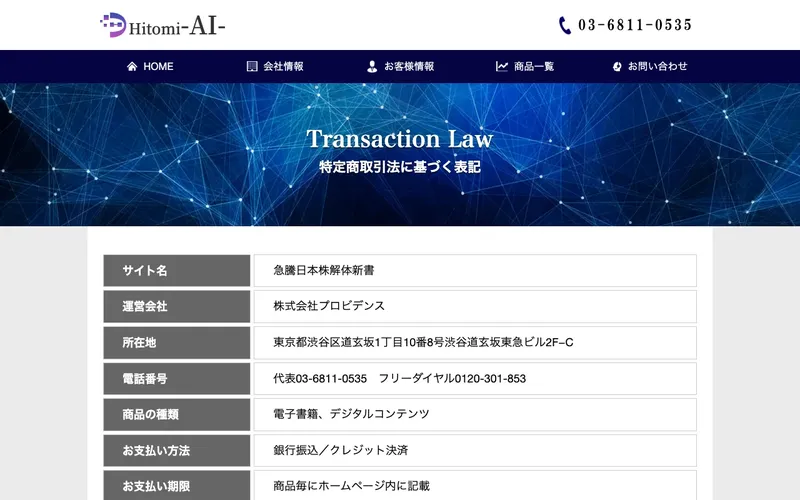The height and width of the screenshot is (500, 800).
Task: Open the HOME menu item
Action: [x=158, y=66]
